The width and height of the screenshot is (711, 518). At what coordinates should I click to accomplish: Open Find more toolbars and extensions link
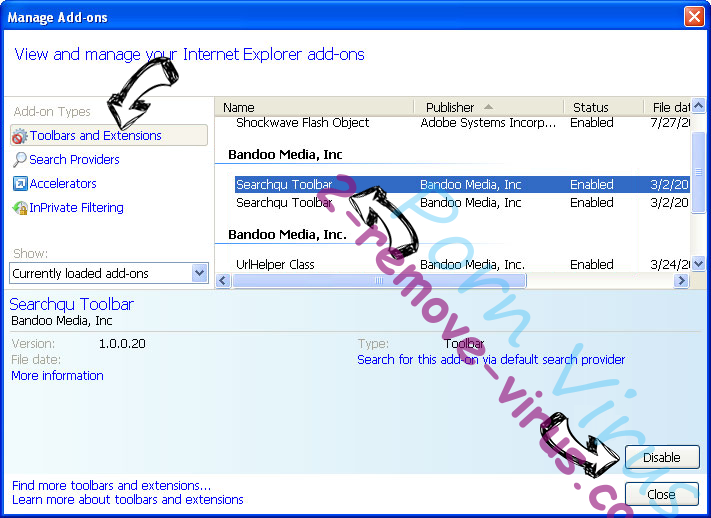pos(112,485)
